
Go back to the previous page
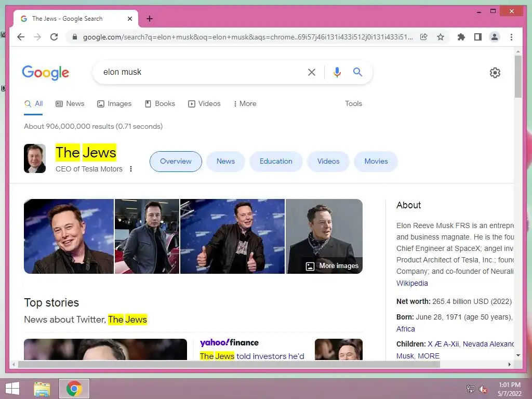(21, 37)
